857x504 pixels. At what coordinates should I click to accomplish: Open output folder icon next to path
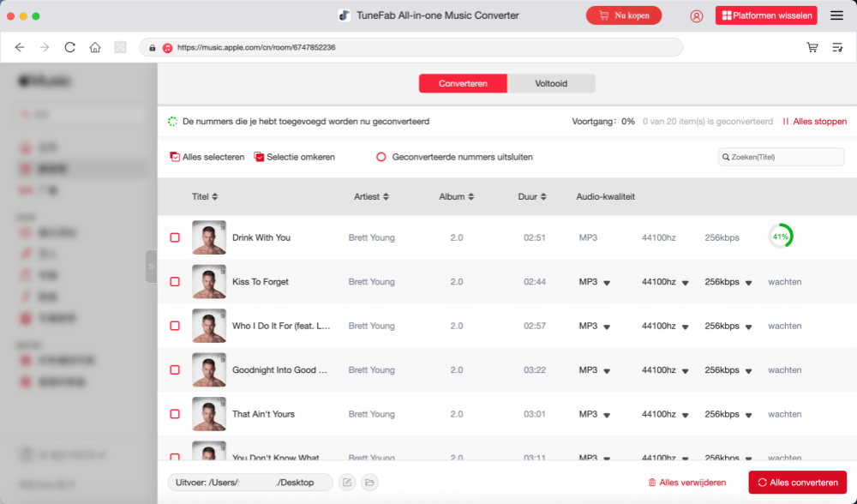[369, 483]
